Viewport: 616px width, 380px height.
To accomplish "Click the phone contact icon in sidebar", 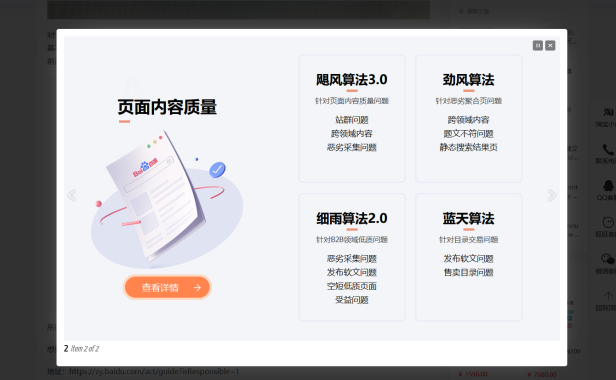I will (x=608, y=149).
